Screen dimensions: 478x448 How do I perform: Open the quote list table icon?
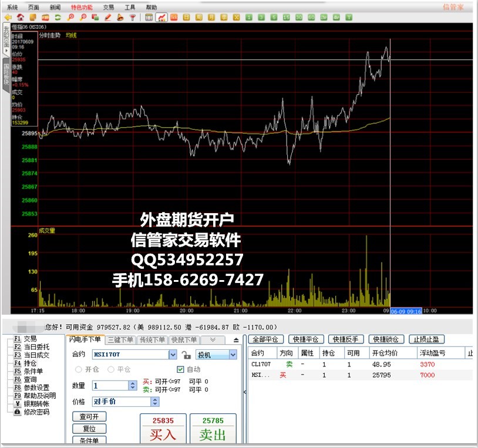pyautogui.click(x=149, y=18)
